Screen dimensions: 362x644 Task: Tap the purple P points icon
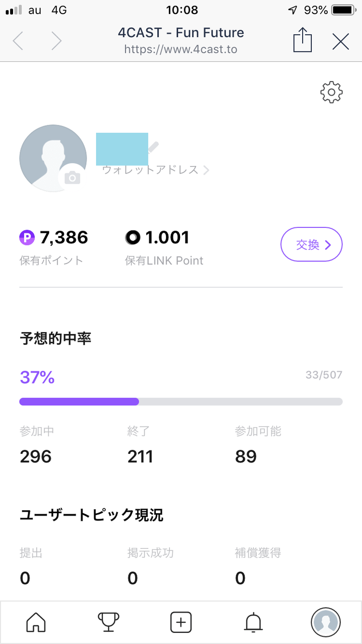click(x=27, y=237)
